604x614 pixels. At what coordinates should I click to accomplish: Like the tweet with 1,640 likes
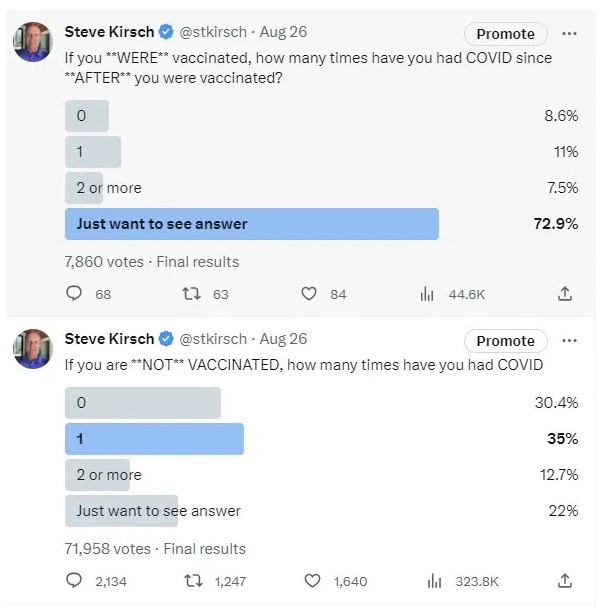(309, 581)
